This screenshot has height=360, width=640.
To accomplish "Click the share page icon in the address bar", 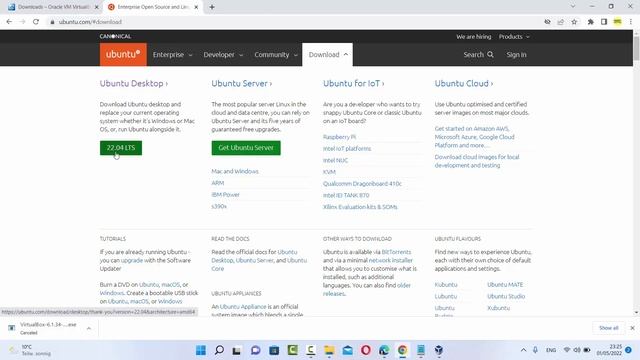I will 561,22.
